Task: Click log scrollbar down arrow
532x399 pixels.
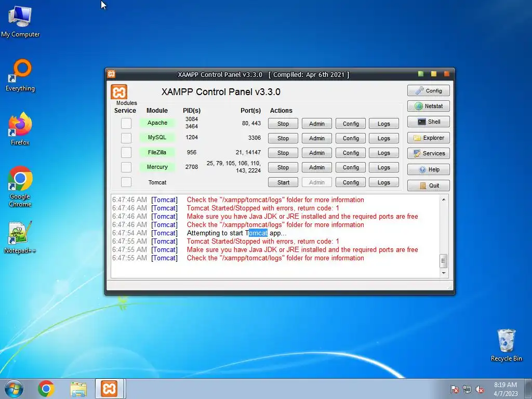Action: [444, 273]
